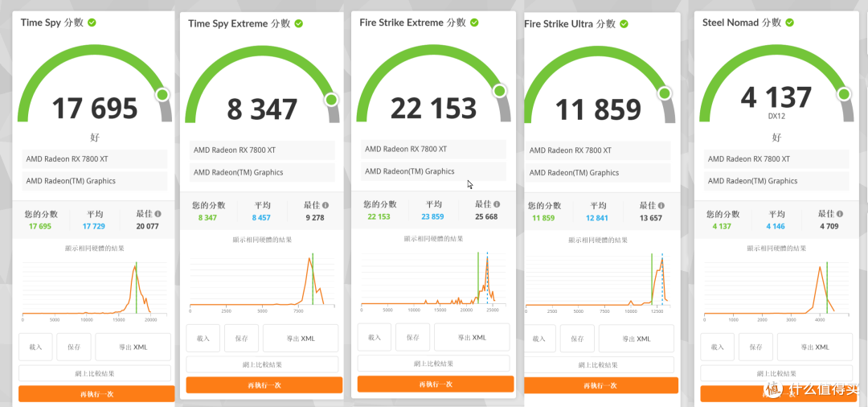The image size is (868, 407).
Task: Click 導出 XML in Fire Strike Extreme card
Action: [x=472, y=337]
